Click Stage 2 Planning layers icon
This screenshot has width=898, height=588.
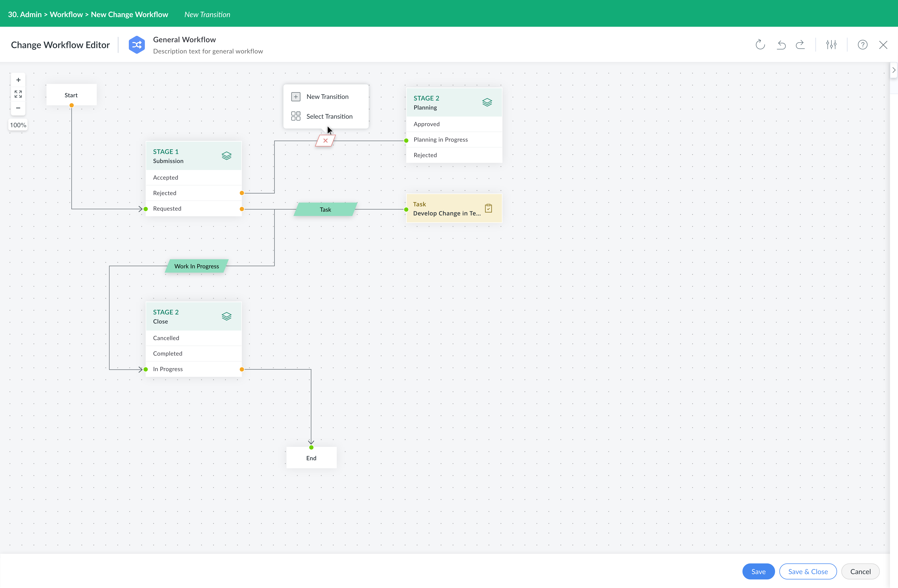pos(487,102)
